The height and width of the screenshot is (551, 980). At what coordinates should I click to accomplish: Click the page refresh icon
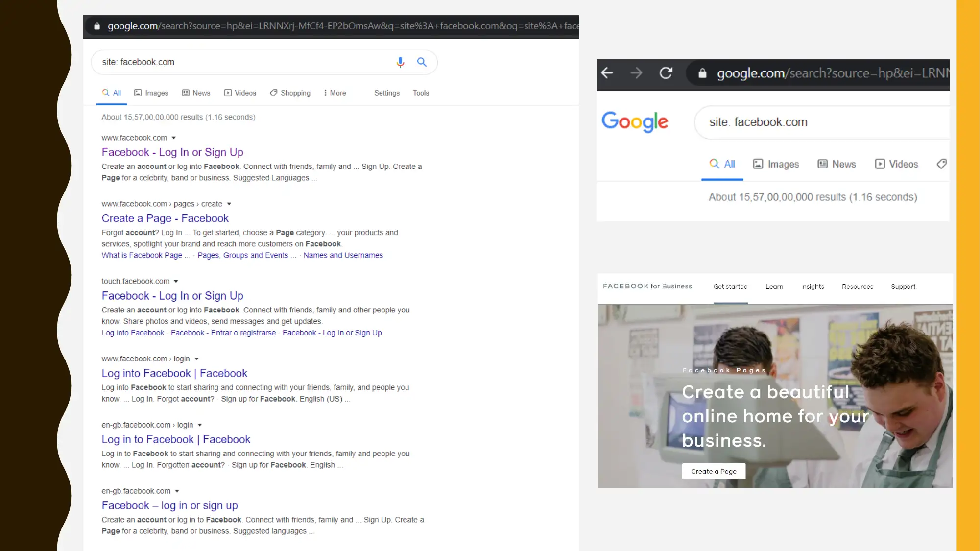665,72
